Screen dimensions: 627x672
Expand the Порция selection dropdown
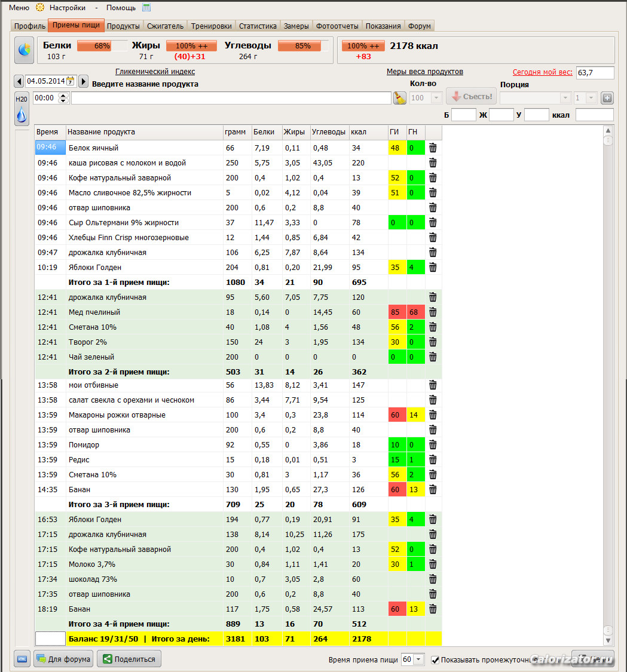click(565, 98)
